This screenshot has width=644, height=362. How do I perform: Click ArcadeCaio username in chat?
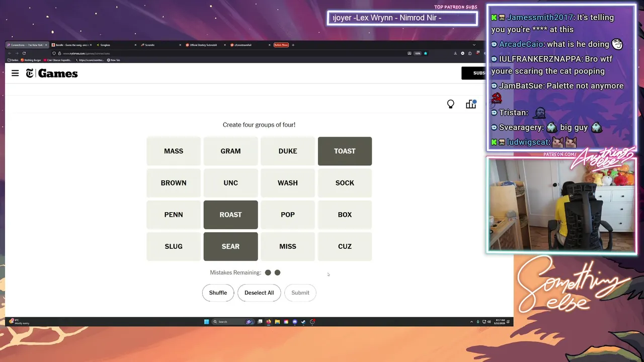[x=521, y=44]
